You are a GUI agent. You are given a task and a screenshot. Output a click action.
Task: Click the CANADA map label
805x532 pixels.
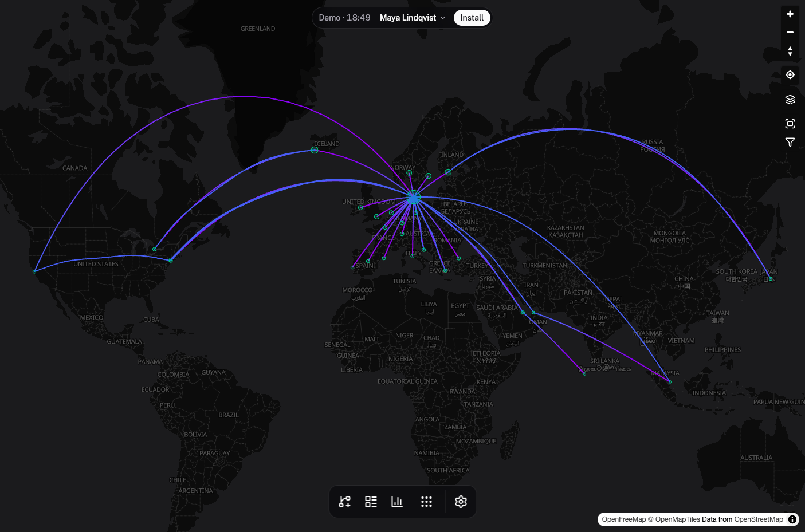(75, 168)
